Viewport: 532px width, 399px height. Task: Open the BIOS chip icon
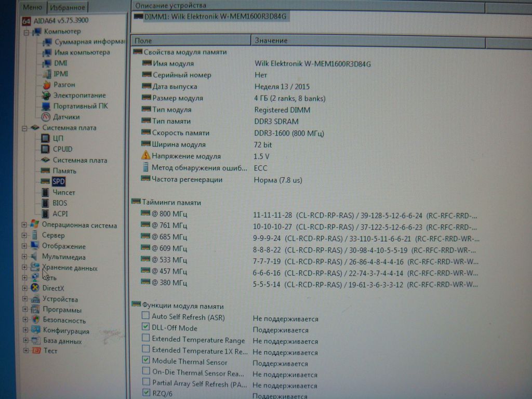click(45, 203)
